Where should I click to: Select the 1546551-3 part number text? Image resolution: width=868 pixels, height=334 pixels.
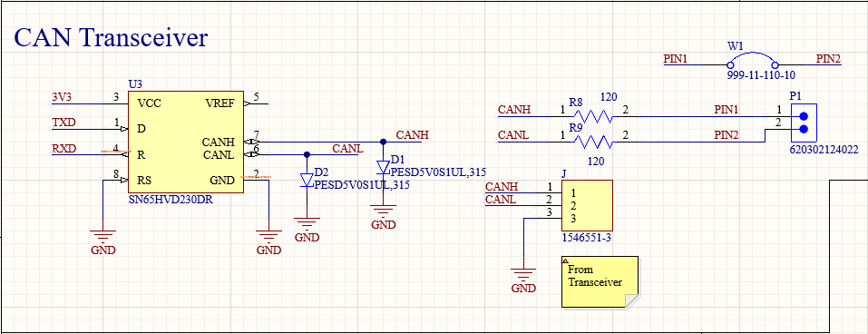pyautogui.click(x=587, y=238)
